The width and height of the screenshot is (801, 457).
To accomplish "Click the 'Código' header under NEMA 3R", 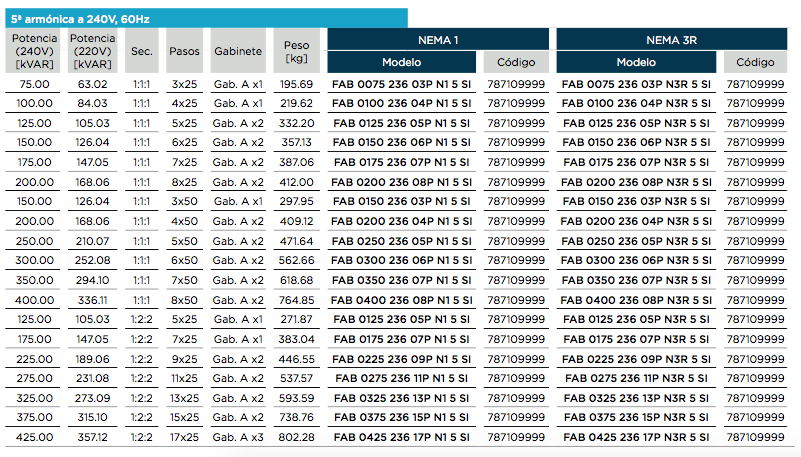I will click(x=755, y=62).
